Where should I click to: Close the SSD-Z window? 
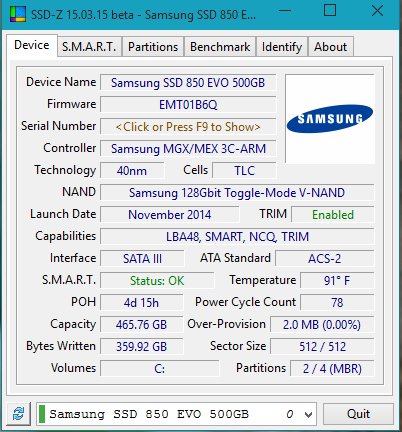coord(377,11)
